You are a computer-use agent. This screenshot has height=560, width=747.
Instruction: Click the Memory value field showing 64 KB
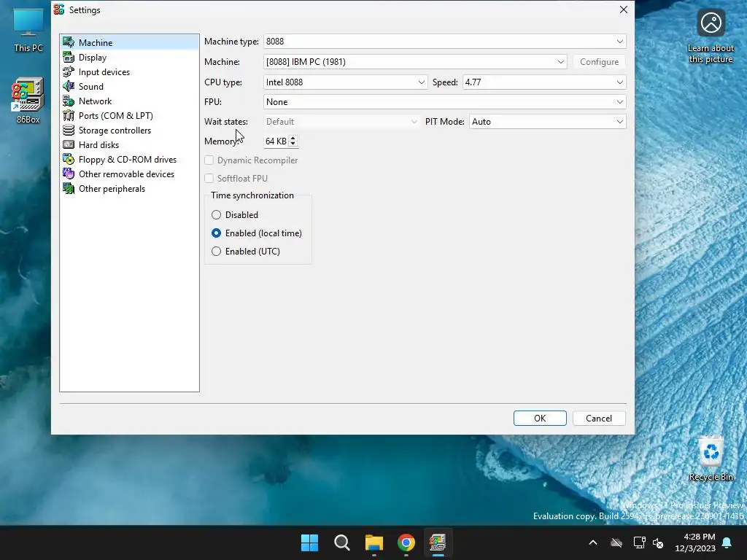click(276, 141)
